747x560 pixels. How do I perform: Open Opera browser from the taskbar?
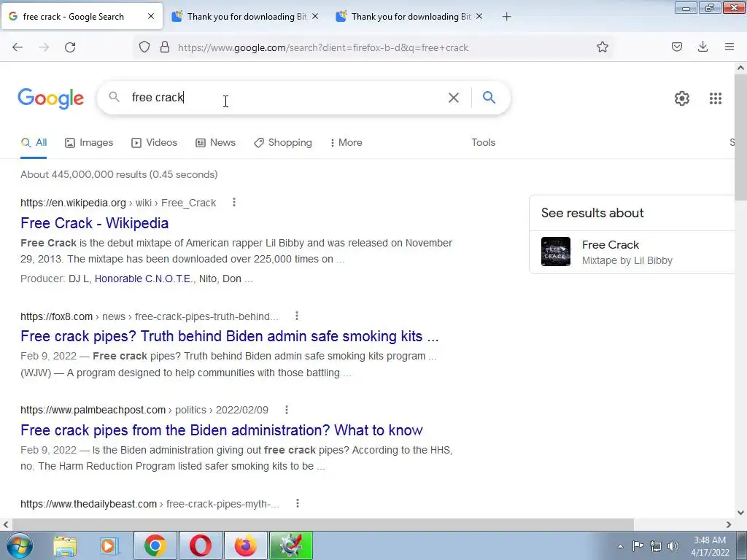[200, 545]
